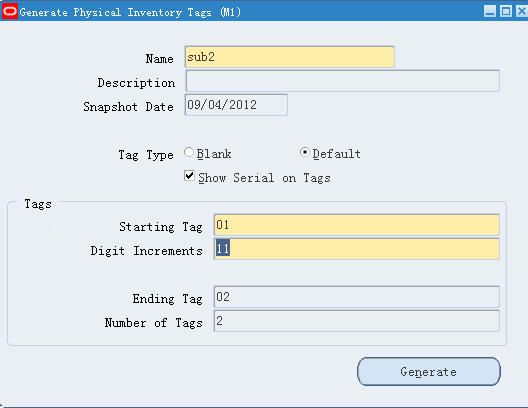Click into the empty Description field
528x408 pixels.
coord(342,81)
